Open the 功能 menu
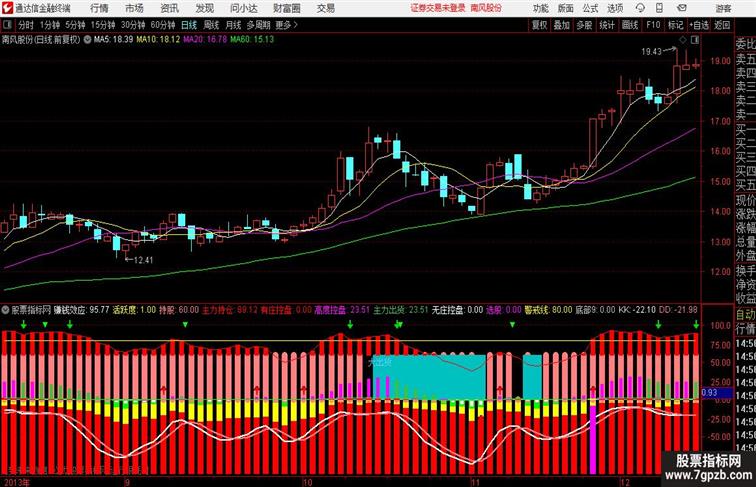 coord(540,8)
